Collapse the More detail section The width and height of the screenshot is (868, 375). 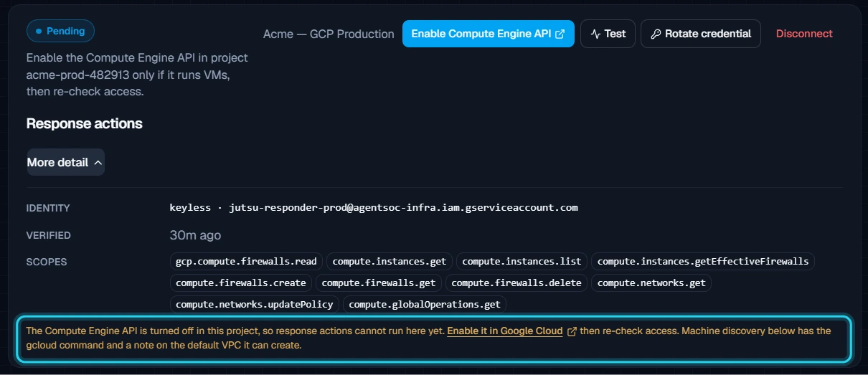[65, 162]
